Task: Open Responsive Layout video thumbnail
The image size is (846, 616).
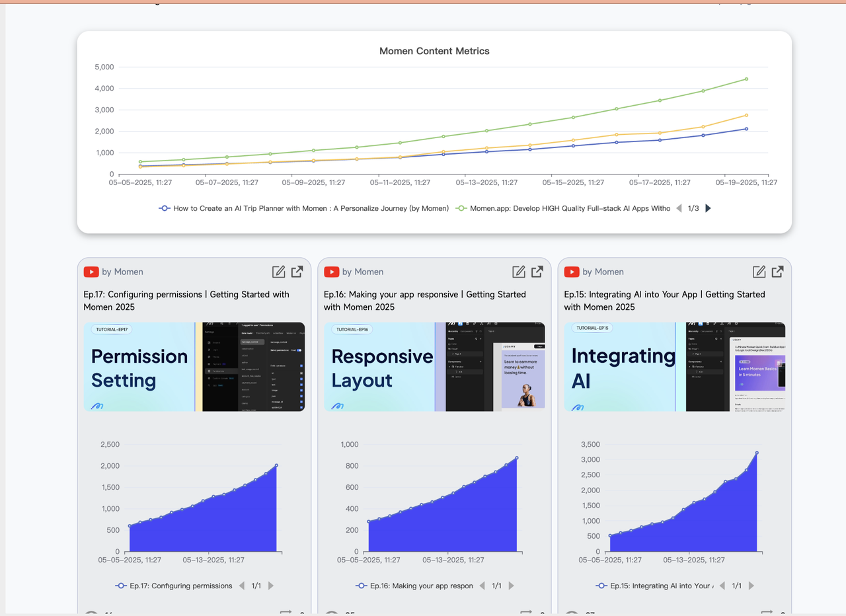Action: tap(434, 367)
